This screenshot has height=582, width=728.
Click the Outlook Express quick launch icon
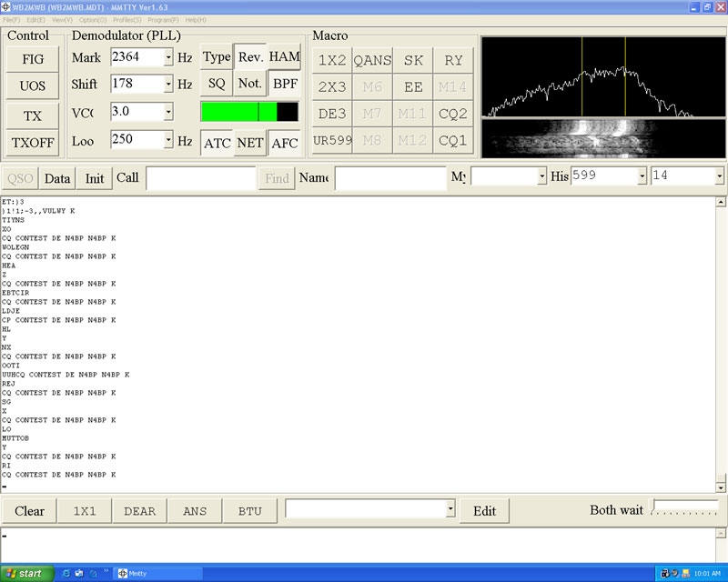[x=79, y=573]
